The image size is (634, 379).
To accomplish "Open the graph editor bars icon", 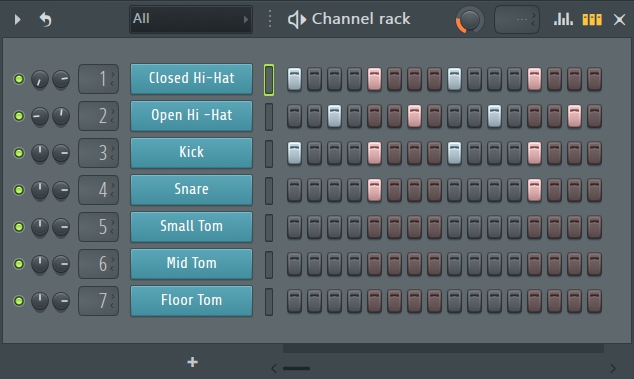I will [563, 19].
